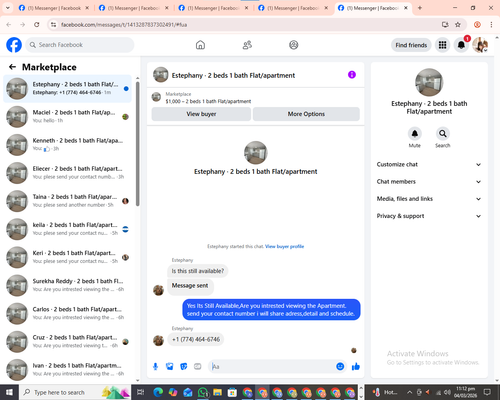Choose a GIF icon
This screenshot has width=500, height=400.
tap(198, 367)
